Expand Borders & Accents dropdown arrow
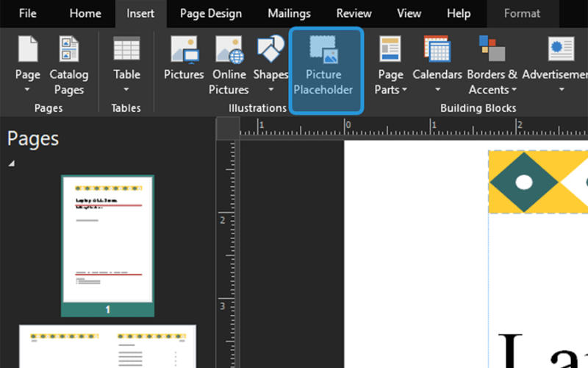The height and width of the screenshot is (368, 588). pos(514,89)
